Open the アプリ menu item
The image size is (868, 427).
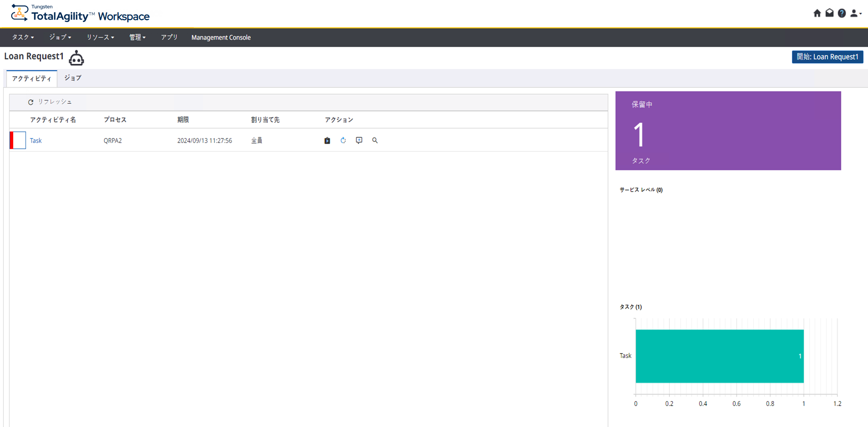(169, 37)
